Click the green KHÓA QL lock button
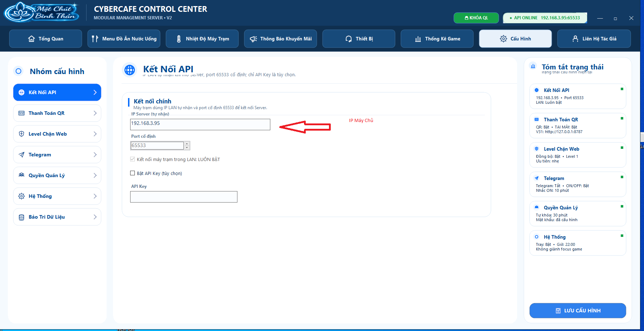This screenshot has width=644, height=331. [476, 18]
